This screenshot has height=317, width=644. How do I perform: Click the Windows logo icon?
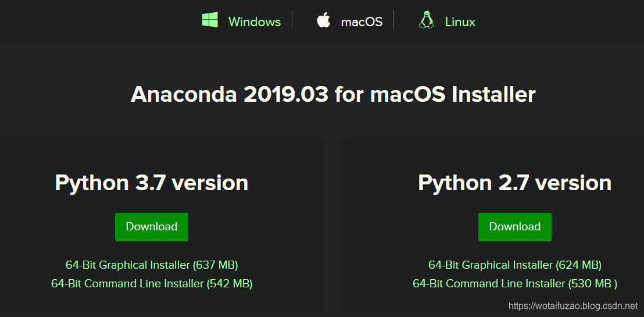pos(210,20)
